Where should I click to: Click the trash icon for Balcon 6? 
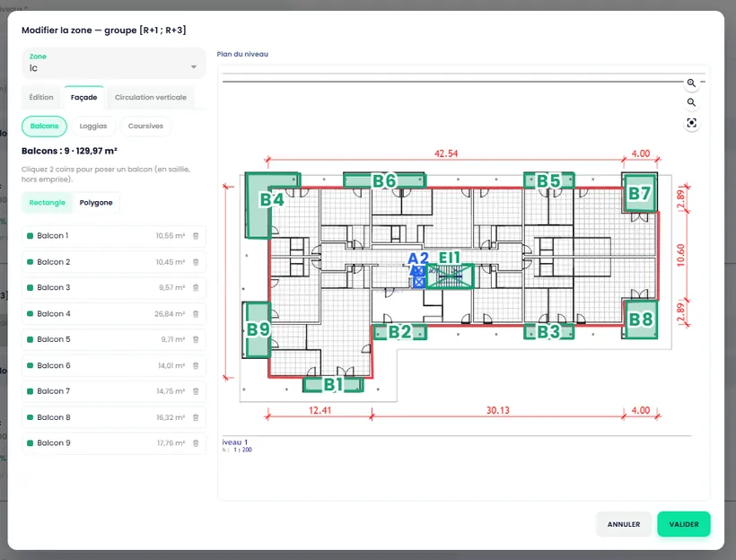pyautogui.click(x=196, y=365)
